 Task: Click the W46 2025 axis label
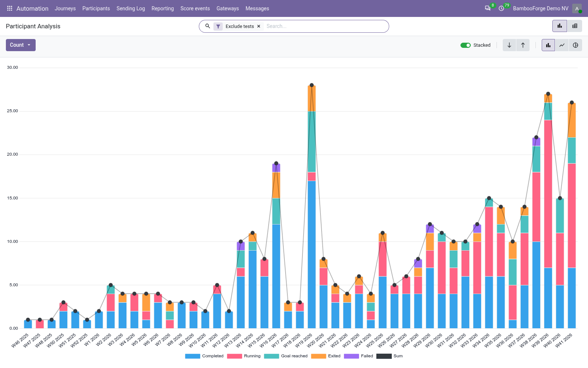coord(20,340)
